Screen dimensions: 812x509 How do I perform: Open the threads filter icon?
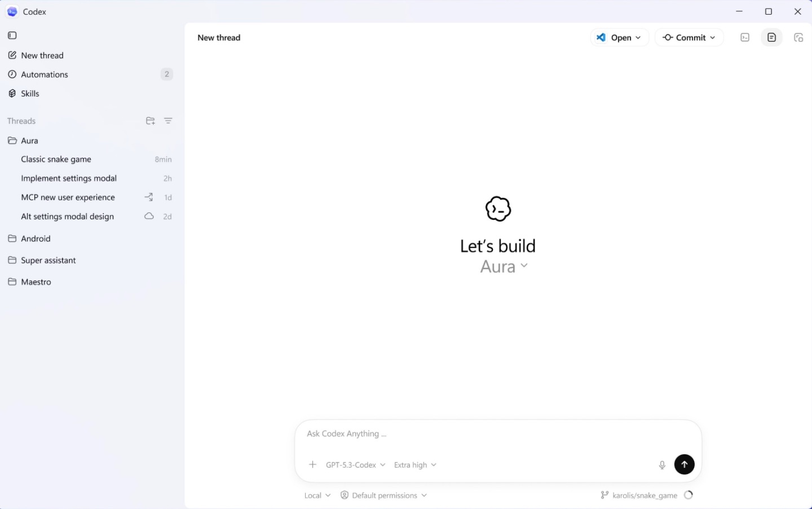[168, 121]
